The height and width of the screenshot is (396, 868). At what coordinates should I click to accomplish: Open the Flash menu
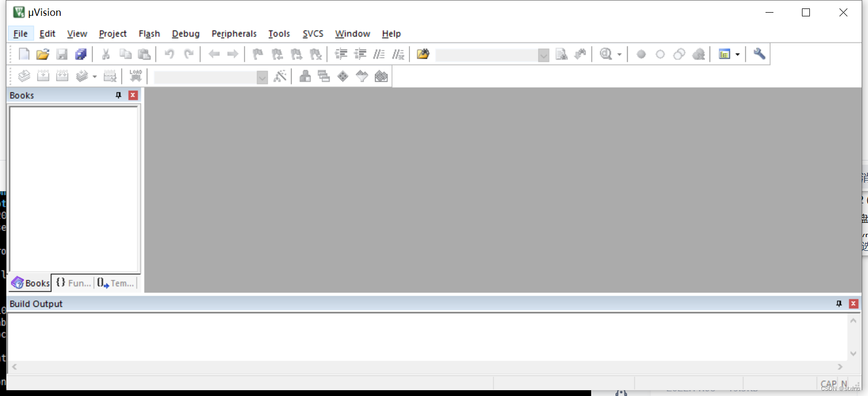click(x=149, y=33)
